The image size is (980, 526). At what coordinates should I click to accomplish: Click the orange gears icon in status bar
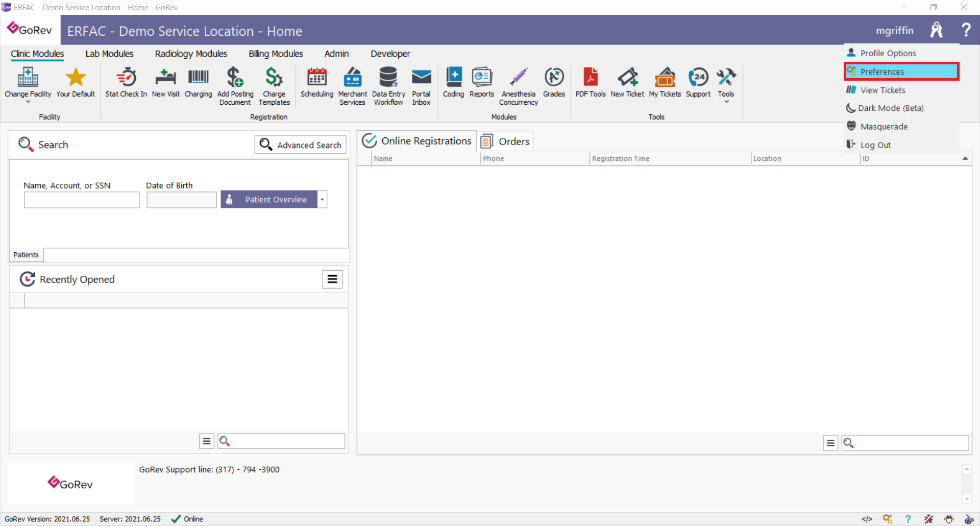click(888, 519)
